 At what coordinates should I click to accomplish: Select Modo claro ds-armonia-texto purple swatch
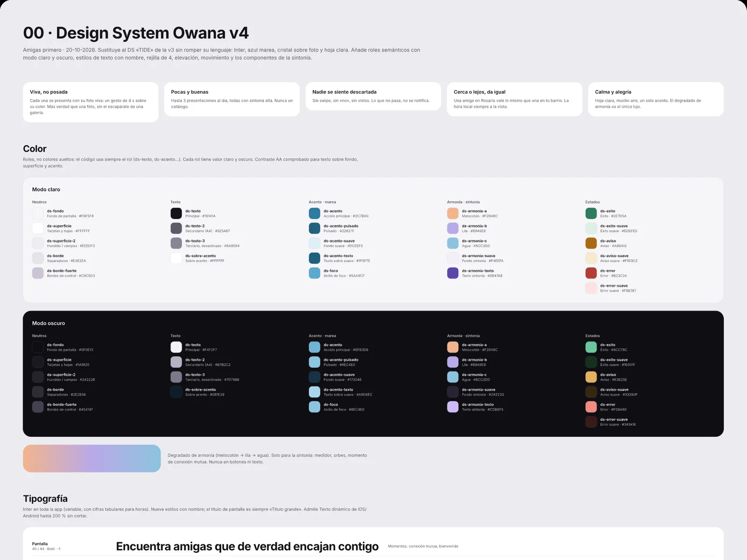[453, 273]
